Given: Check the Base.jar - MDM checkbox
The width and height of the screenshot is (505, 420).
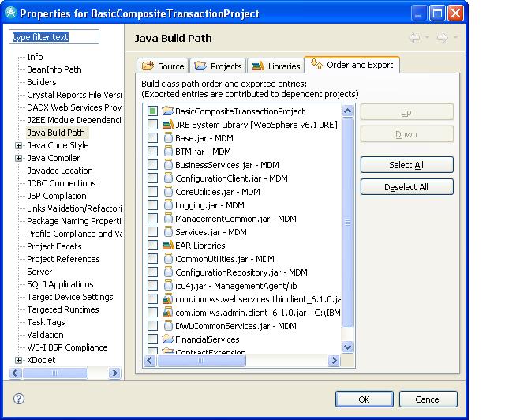Looking at the screenshot, I should (x=152, y=138).
